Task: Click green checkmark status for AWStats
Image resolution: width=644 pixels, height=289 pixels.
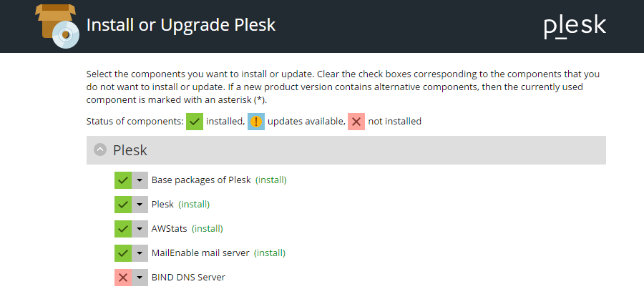Action: pos(123,229)
